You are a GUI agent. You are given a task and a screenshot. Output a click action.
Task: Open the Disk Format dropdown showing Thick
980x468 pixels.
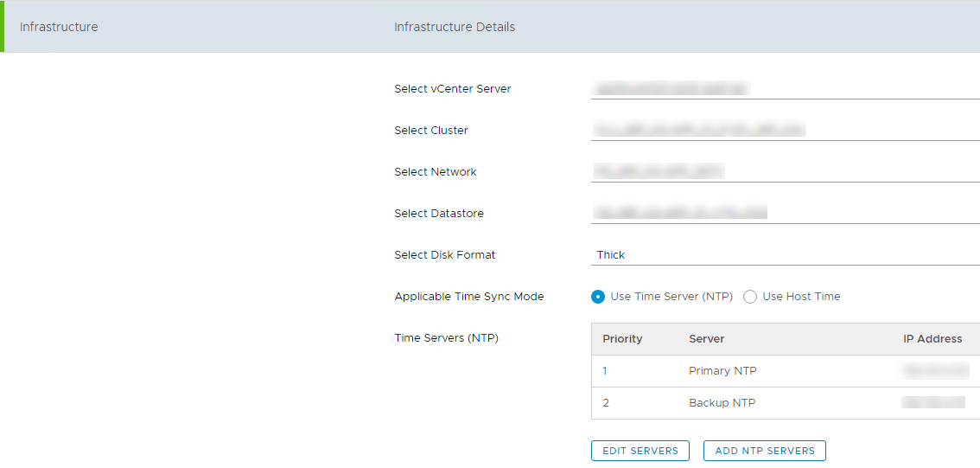pyautogui.click(x=785, y=255)
